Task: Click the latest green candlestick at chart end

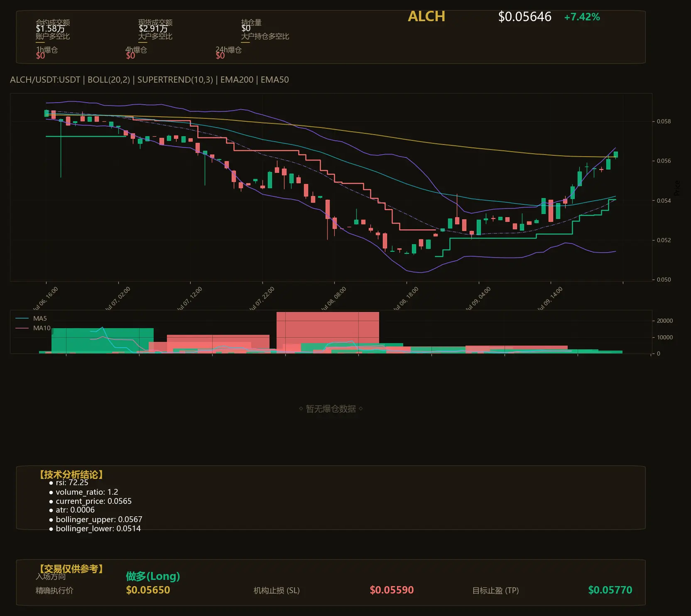Action: tap(616, 155)
